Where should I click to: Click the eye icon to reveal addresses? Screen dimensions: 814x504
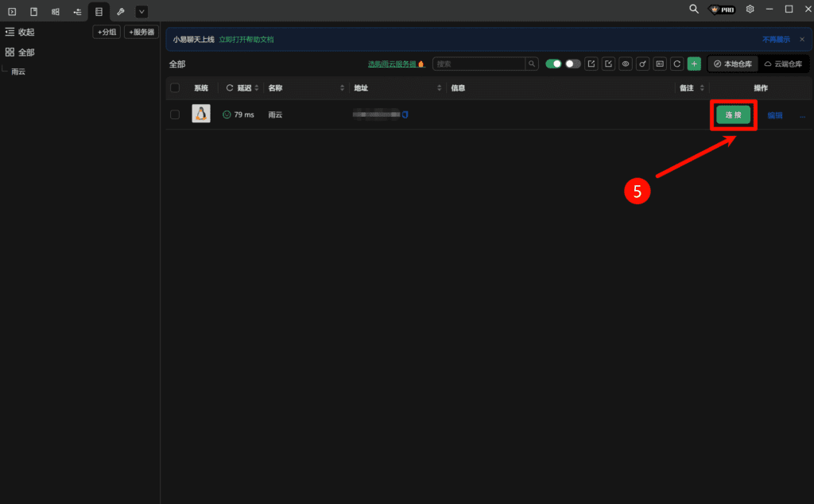pos(626,64)
